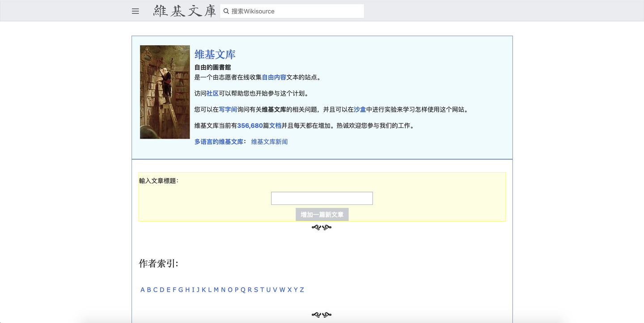Image resolution: width=644 pixels, height=323 pixels.
Task: Open the 写字间 link
Action: click(228, 109)
